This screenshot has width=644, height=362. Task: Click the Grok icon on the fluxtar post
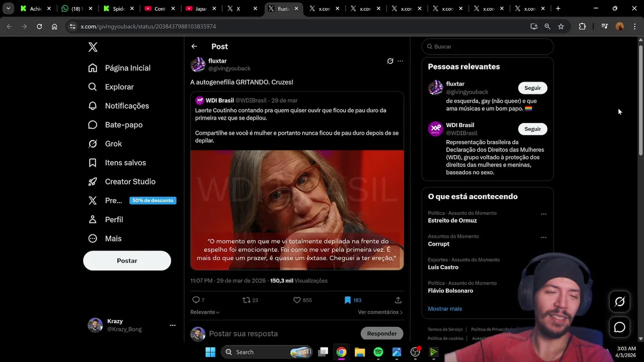point(390,61)
